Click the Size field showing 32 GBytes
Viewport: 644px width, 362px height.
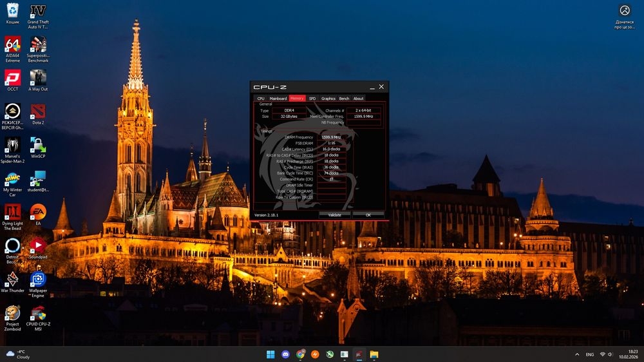coord(289,117)
